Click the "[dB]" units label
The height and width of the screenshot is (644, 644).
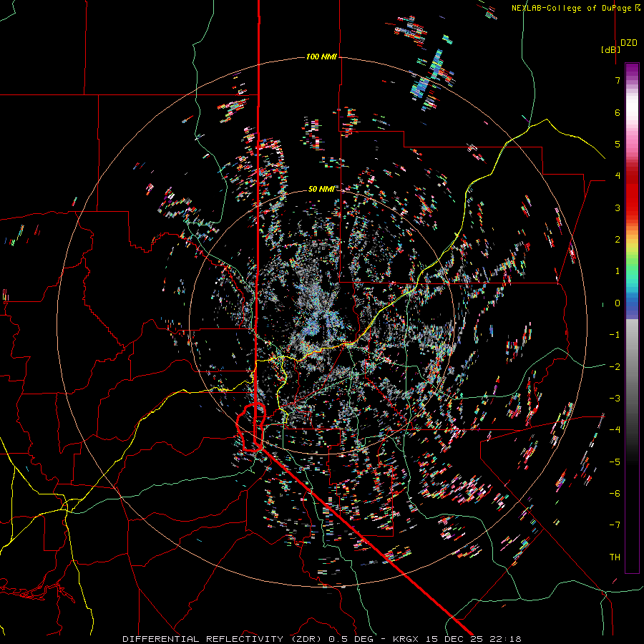tap(610, 49)
